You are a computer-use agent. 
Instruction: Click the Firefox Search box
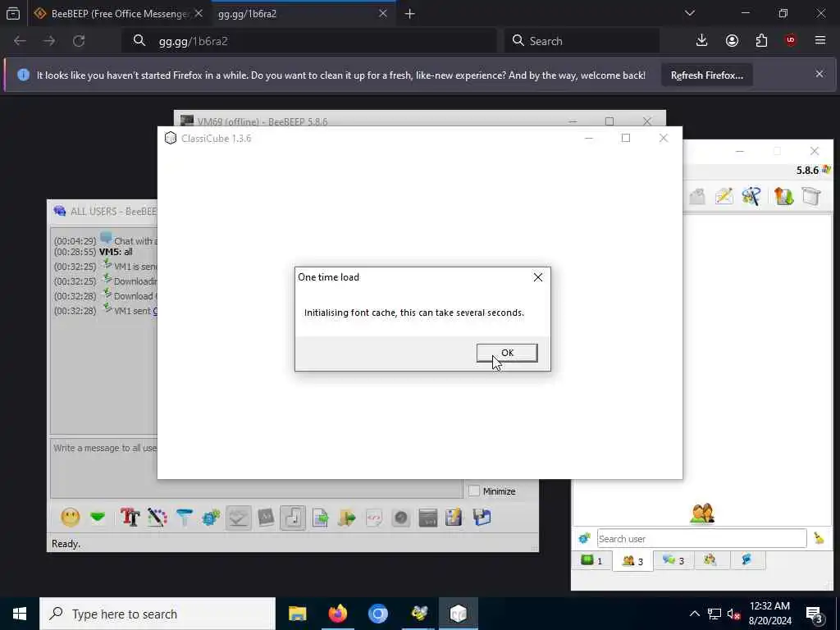tap(582, 41)
